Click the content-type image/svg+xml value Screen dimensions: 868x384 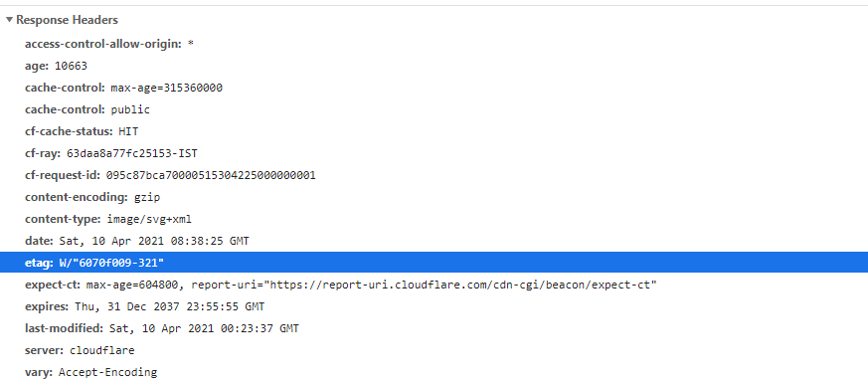148,220
